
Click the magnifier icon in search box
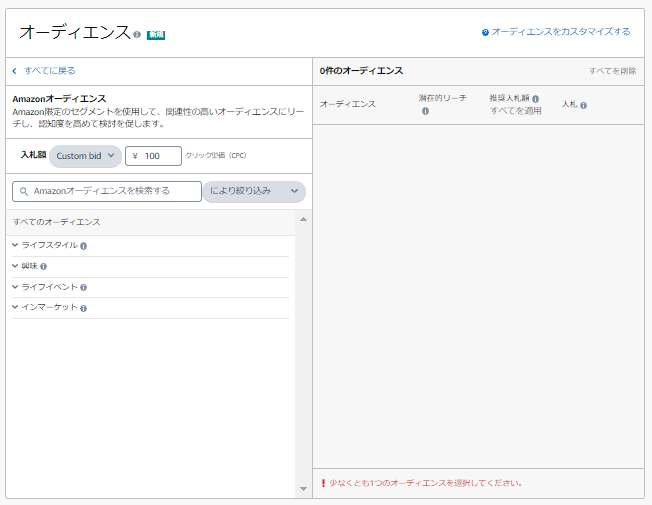(24, 191)
